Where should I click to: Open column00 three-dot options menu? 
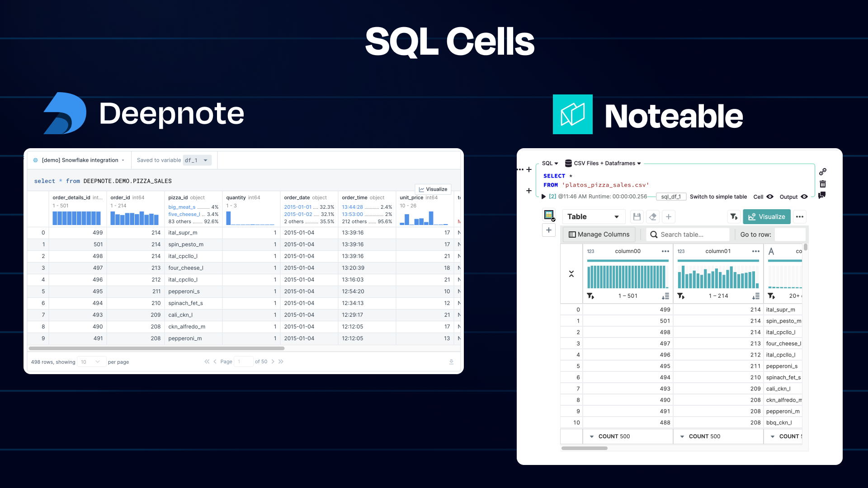click(665, 251)
